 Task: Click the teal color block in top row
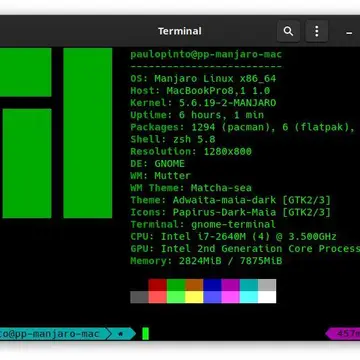pyautogui.click(x=249, y=285)
